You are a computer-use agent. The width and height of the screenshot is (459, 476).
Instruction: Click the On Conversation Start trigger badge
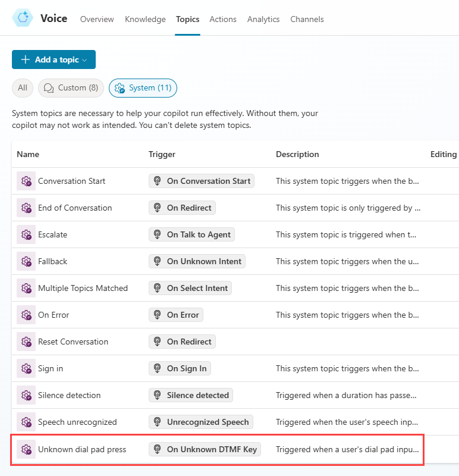(202, 181)
